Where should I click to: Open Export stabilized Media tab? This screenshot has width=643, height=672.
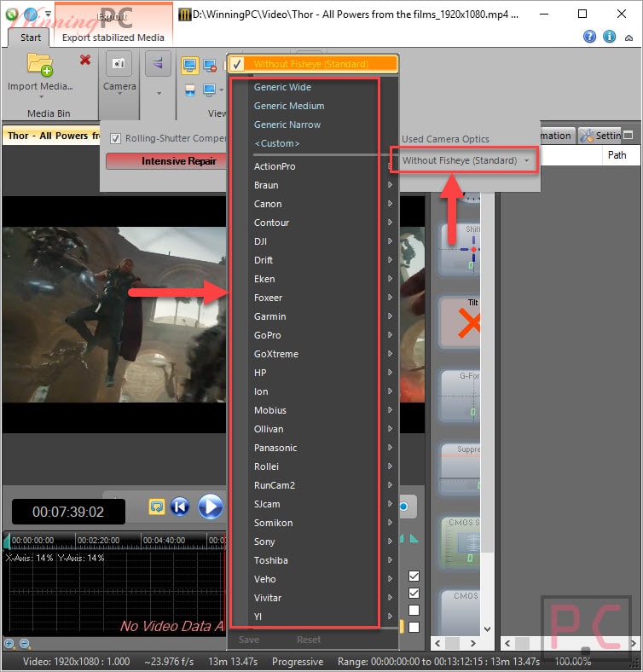(x=113, y=38)
